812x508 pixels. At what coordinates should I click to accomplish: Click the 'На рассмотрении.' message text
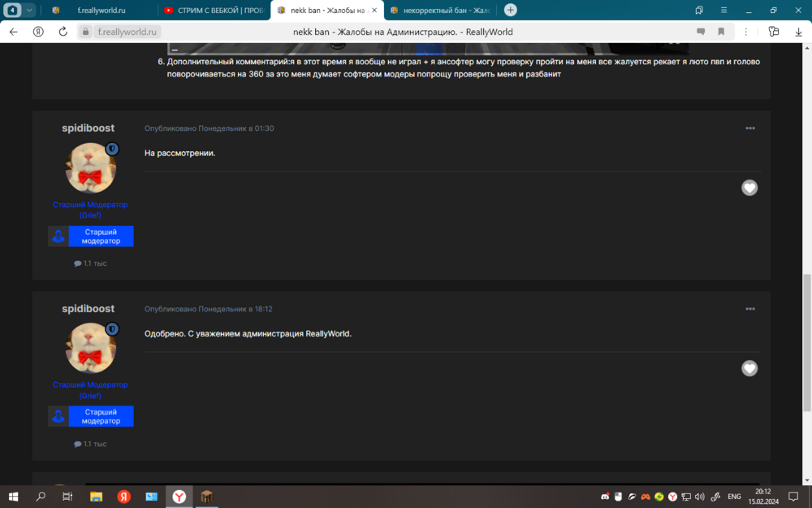coord(179,153)
